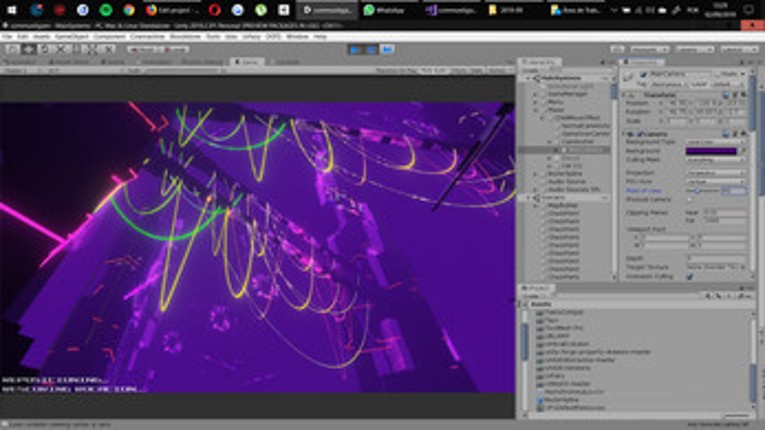Viewport: 765px width, 430px height.
Task: Open the FOV Axis dropdown
Action: [x=716, y=182]
